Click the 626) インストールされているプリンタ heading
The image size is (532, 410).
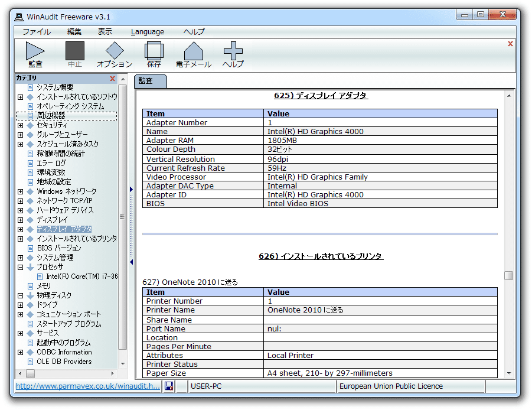pyautogui.click(x=321, y=256)
